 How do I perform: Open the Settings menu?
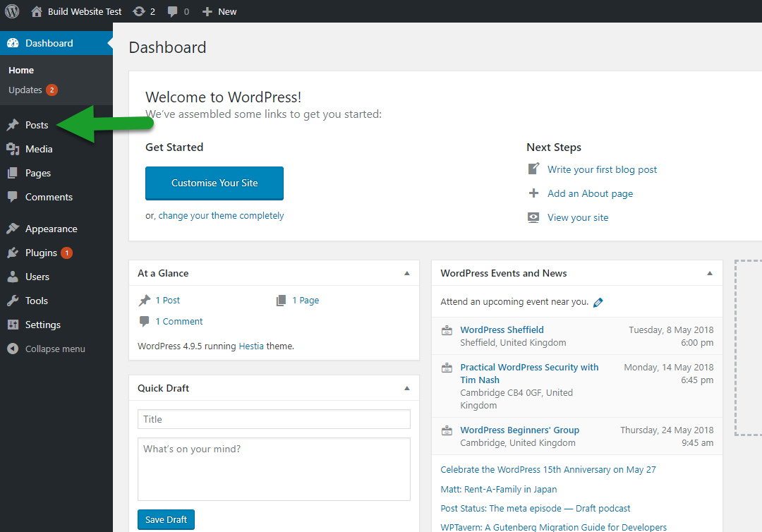pos(43,325)
